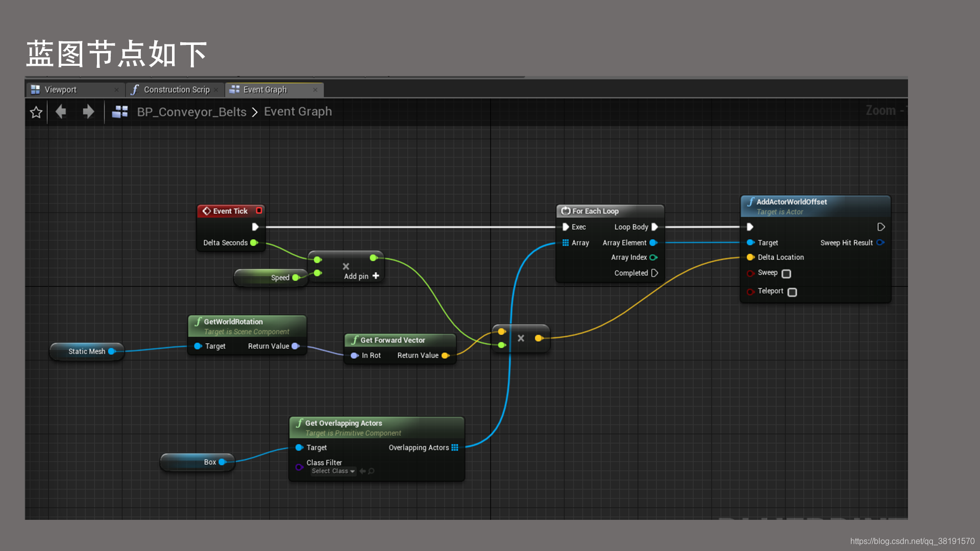980x551 pixels.
Task: Open the Select Class dropdown
Action: [x=333, y=471]
